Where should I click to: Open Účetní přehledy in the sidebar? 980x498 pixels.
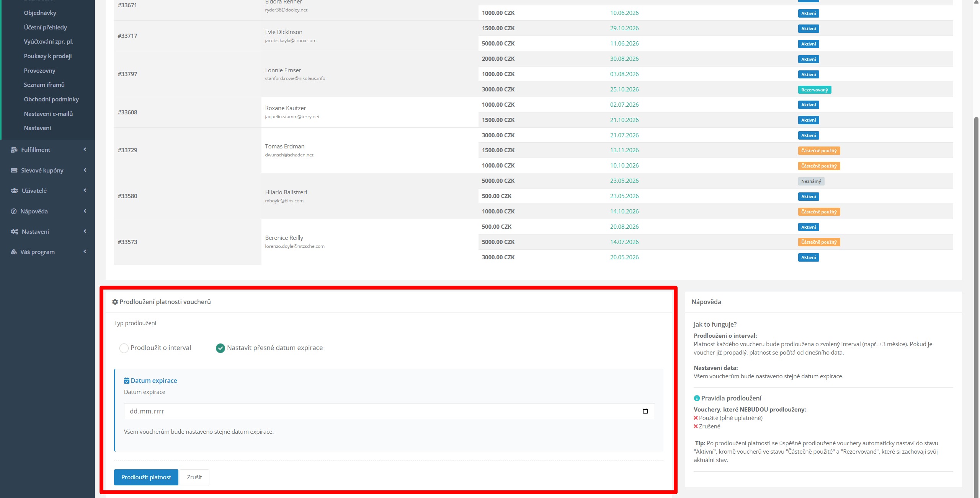click(x=45, y=27)
